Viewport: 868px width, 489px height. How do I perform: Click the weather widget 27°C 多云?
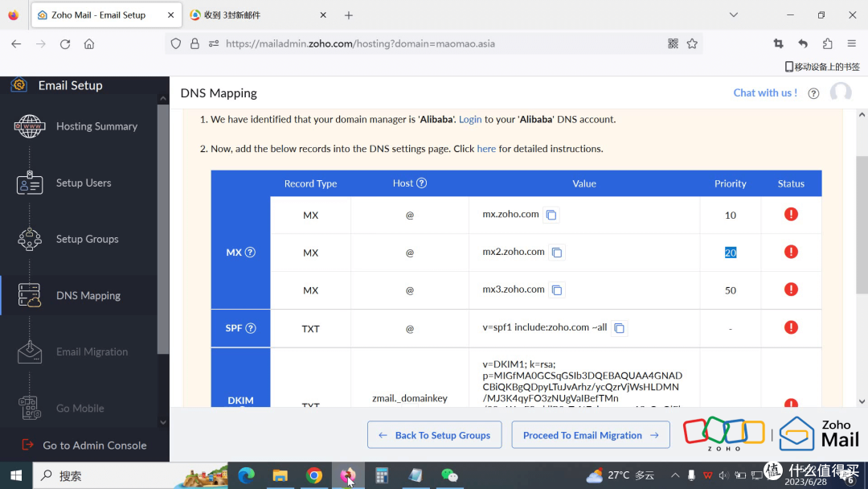pos(620,475)
